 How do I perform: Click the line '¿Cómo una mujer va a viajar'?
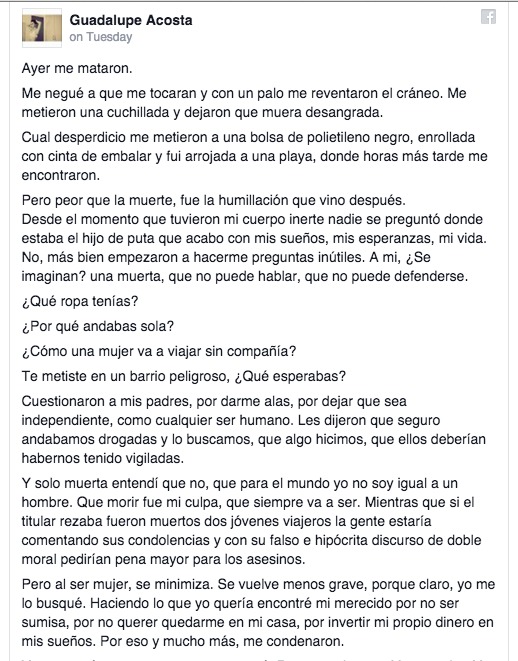click(159, 351)
